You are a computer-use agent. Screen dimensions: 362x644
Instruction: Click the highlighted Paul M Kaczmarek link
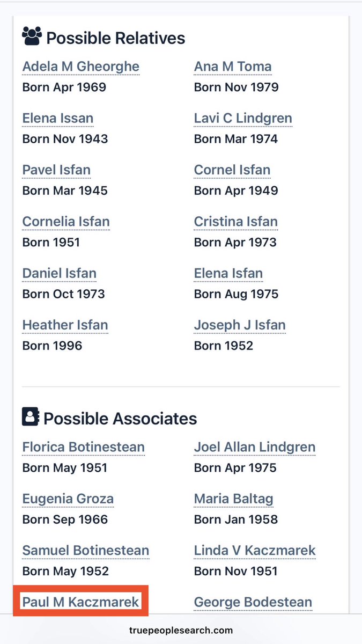pyautogui.click(x=80, y=602)
